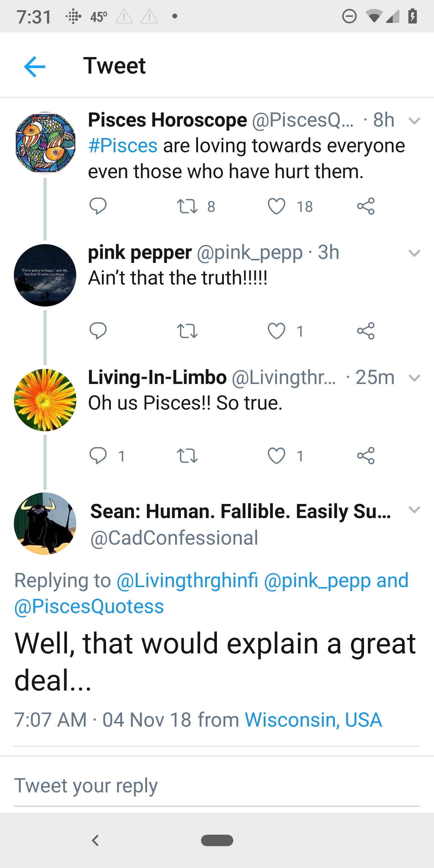The width and height of the screenshot is (434, 868).
Task: Open options chevron on Sean's tweet
Action: tap(414, 509)
